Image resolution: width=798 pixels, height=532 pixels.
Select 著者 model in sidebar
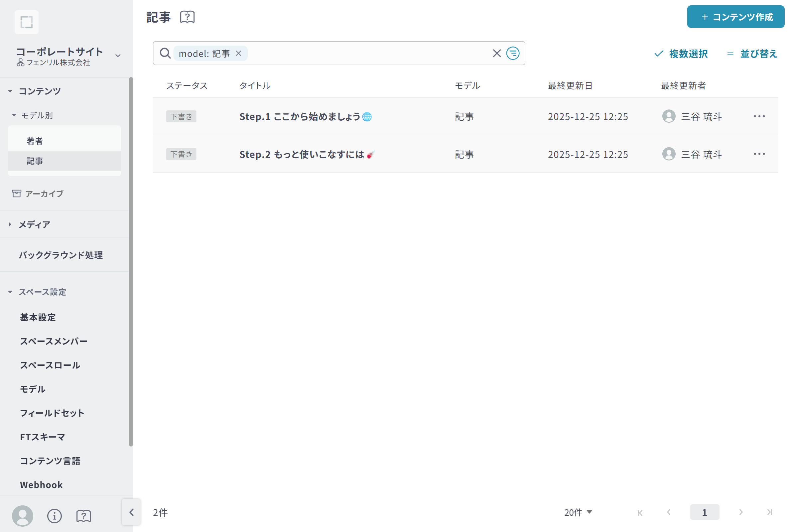click(x=35, y=141)
